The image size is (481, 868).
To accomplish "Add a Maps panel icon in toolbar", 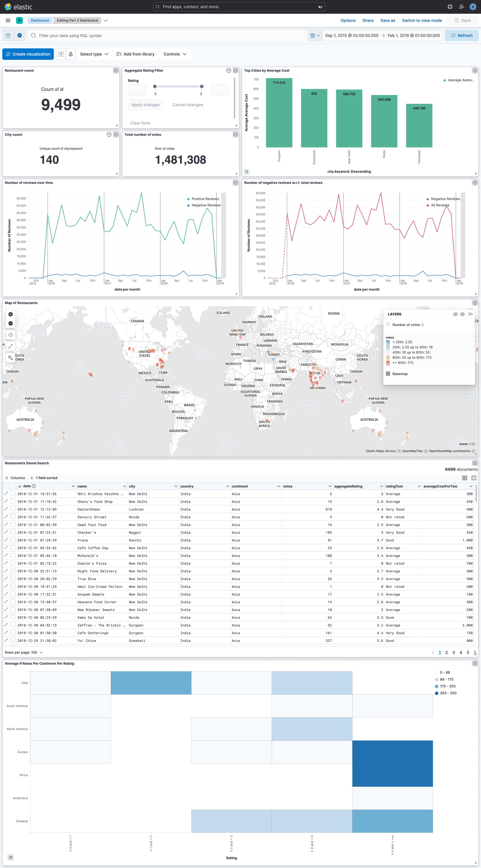I will coord(71,54).
